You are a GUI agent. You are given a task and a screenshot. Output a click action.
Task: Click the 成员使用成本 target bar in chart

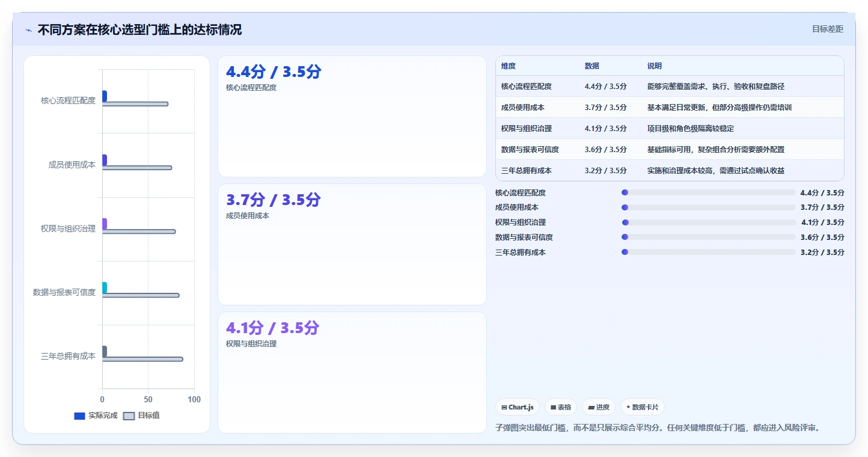click(137, 168)
